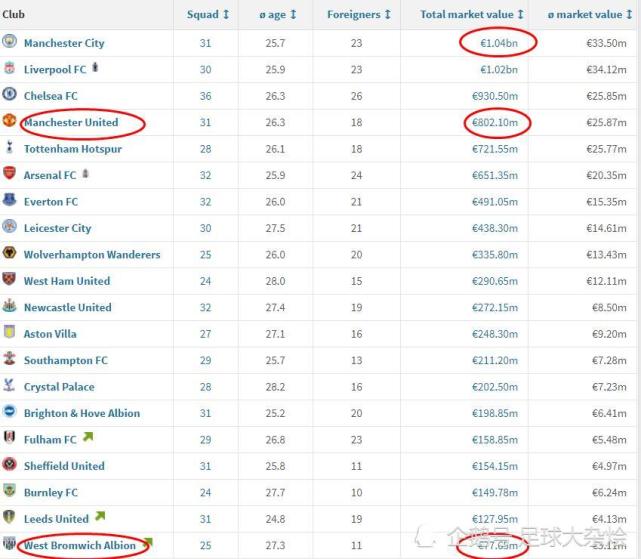Open the Brighton & Hove Albion link

pos(82,413)
